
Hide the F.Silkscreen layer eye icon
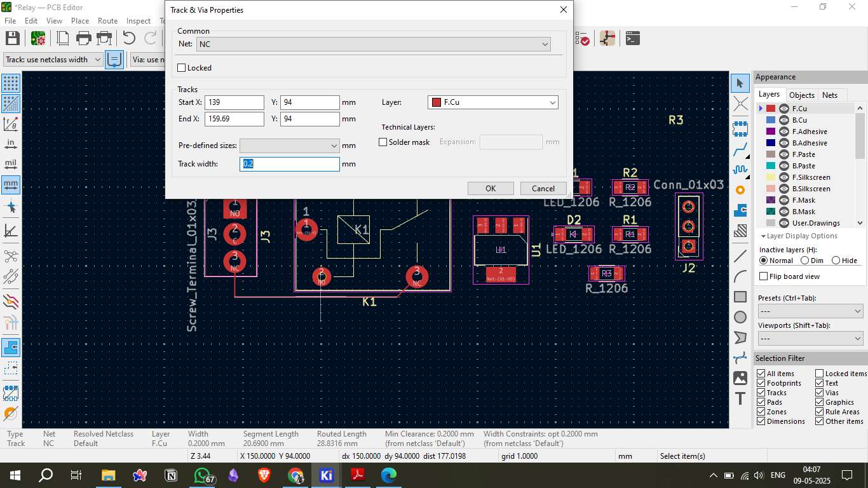[784, 177]
